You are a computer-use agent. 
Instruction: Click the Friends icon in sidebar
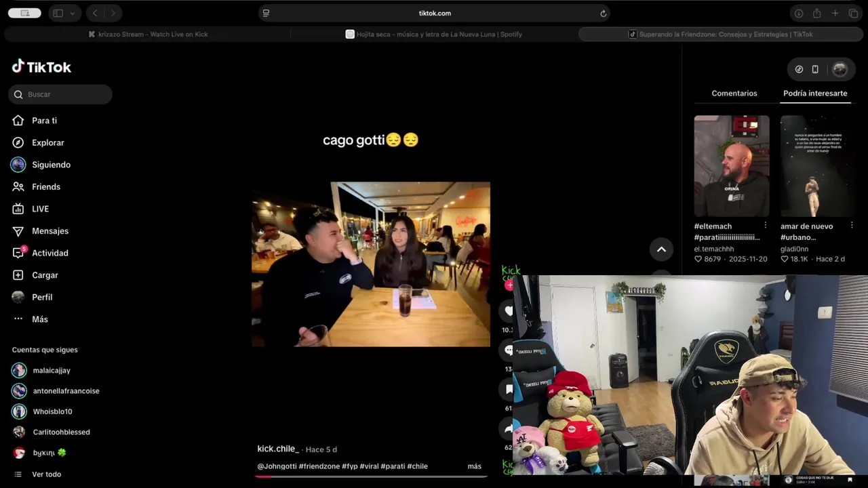tap(18, 186)
